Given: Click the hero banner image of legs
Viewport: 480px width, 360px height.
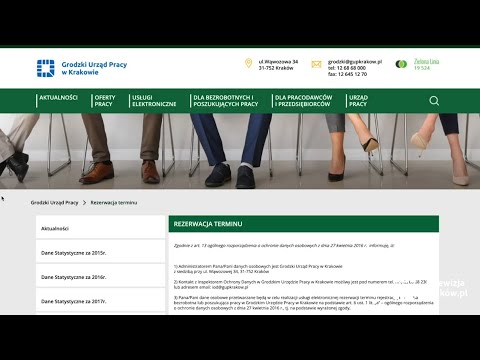Looking at the screenshot, I should [x=240, y=151].
